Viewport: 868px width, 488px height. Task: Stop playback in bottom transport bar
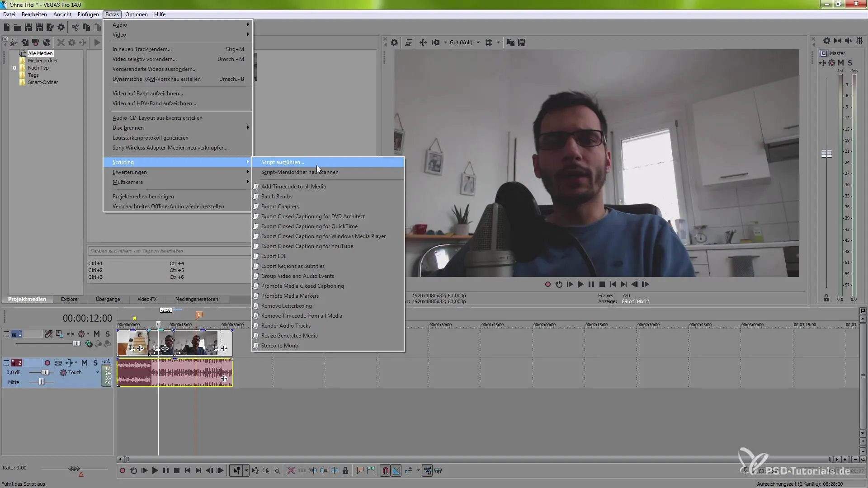(177, 471)
